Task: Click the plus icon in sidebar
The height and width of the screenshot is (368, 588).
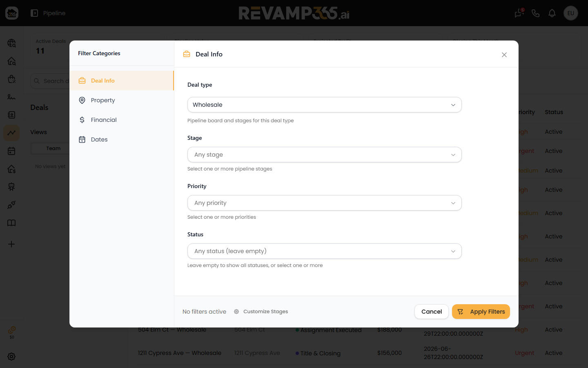Action: [x=11, y=244]
